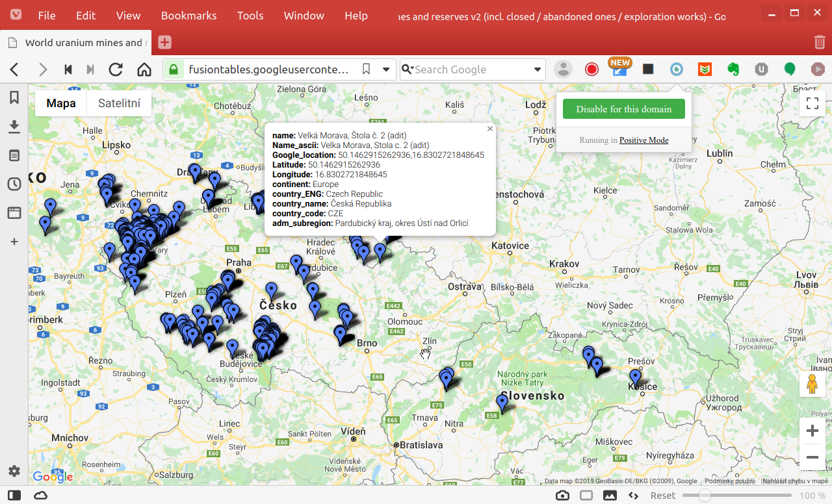Open the Positive Mode link
This screenshot has height=504, width=832.
(x=643, y=140)
